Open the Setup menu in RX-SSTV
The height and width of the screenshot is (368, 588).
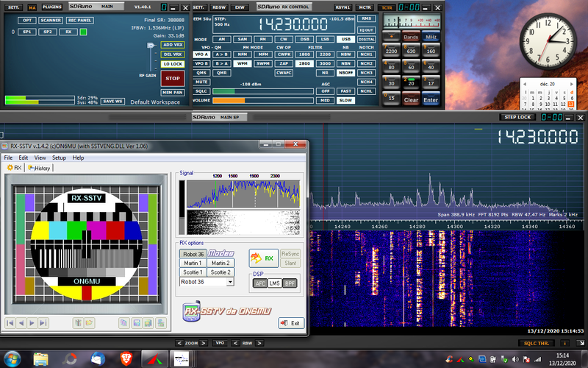(x=59, y=158)
